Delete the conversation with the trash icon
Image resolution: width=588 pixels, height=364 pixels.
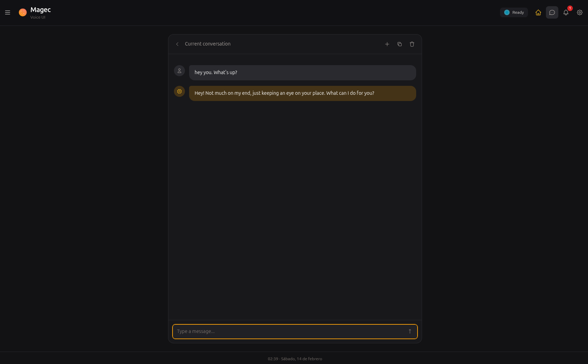[x=412, y=44]
